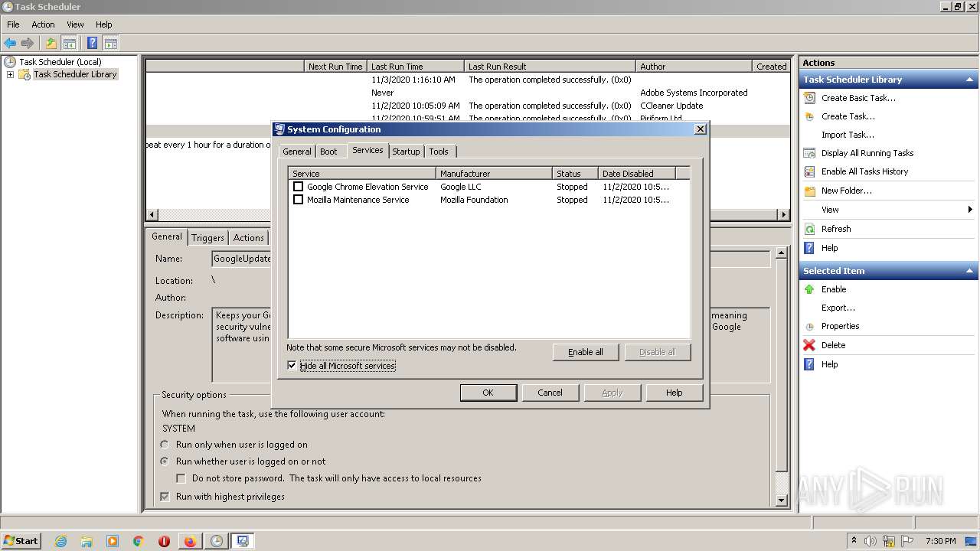The image size is (980, 551).
Task: Click the blue Back arrow in toolbar
Action: point(10,44)
